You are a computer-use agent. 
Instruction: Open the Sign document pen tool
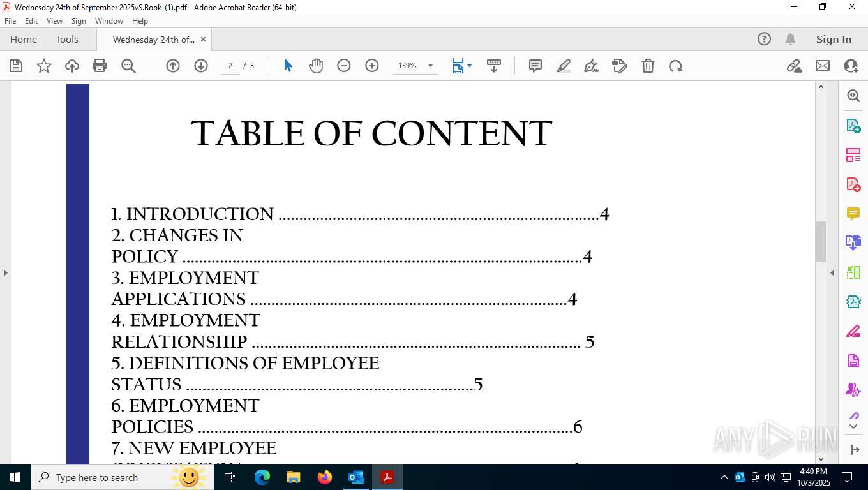point(592,66)
